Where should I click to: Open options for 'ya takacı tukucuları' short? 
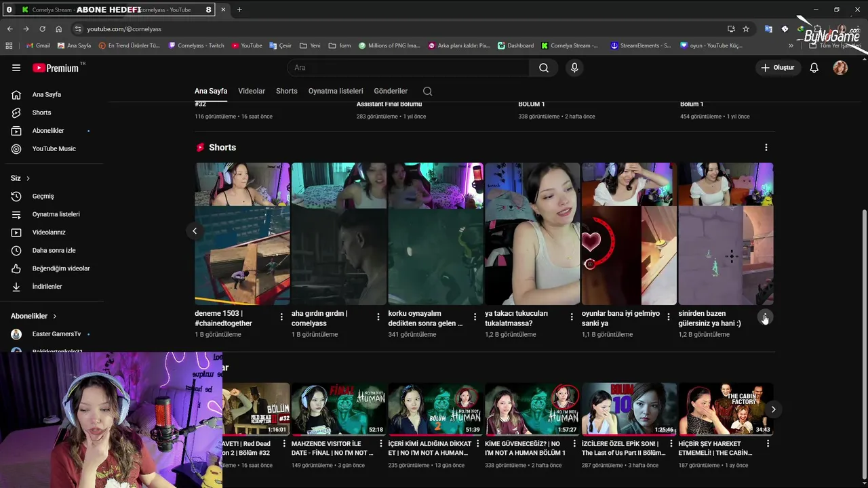(572, 317)
